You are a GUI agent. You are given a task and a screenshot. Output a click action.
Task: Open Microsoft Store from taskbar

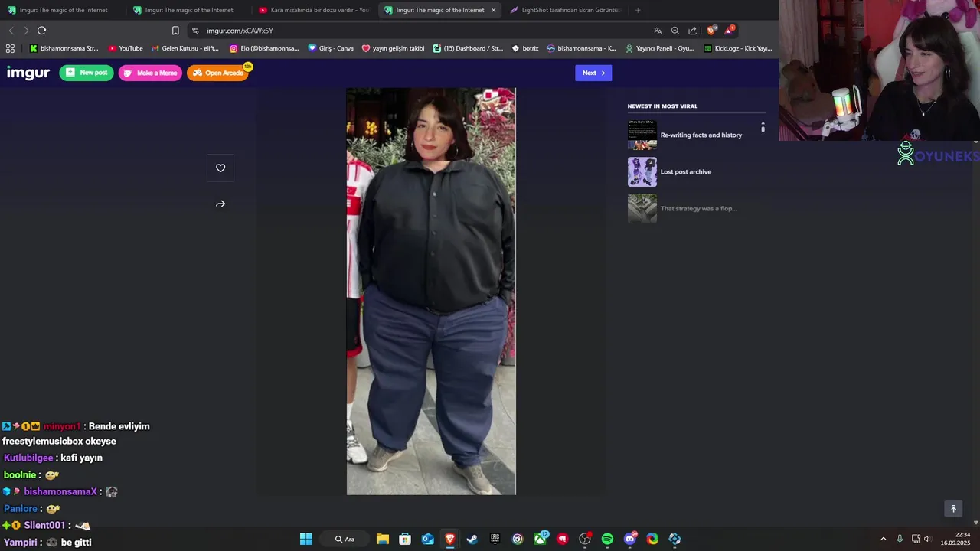405,539
